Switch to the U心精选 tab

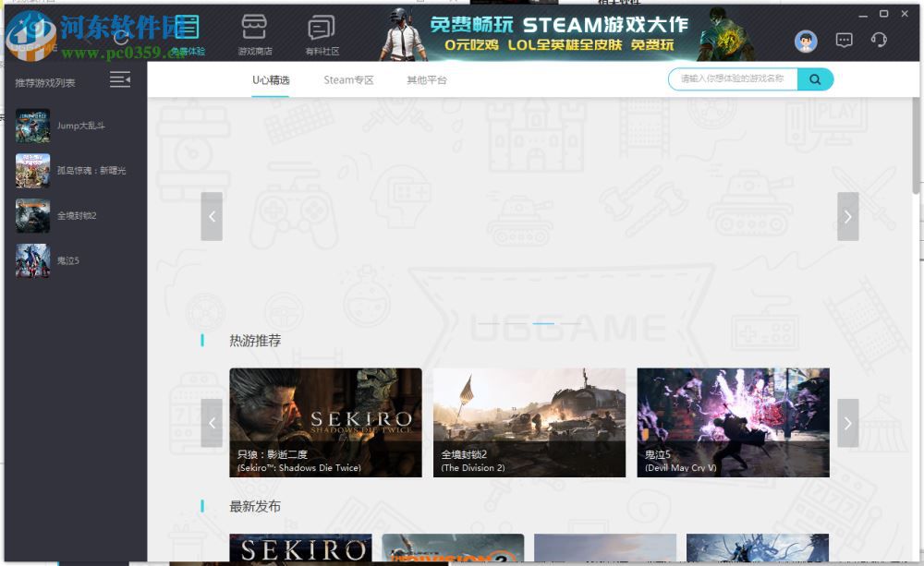[x=271, y=80]
